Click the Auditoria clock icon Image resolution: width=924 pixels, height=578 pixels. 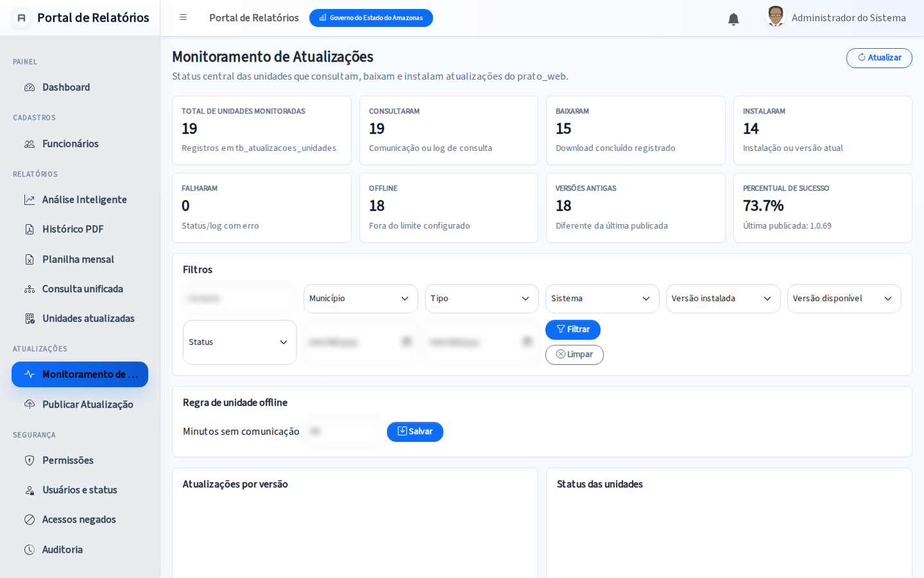click(x=30, y=550)
